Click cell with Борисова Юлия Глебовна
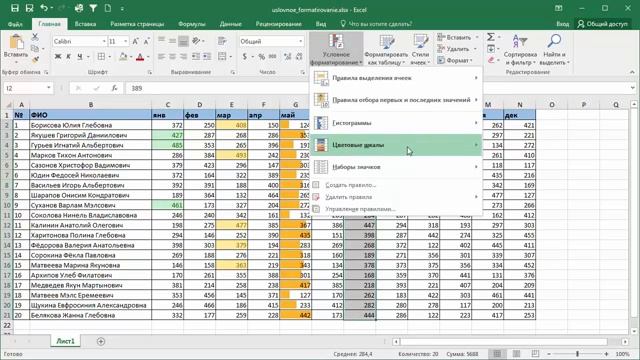 coord(90,125)
